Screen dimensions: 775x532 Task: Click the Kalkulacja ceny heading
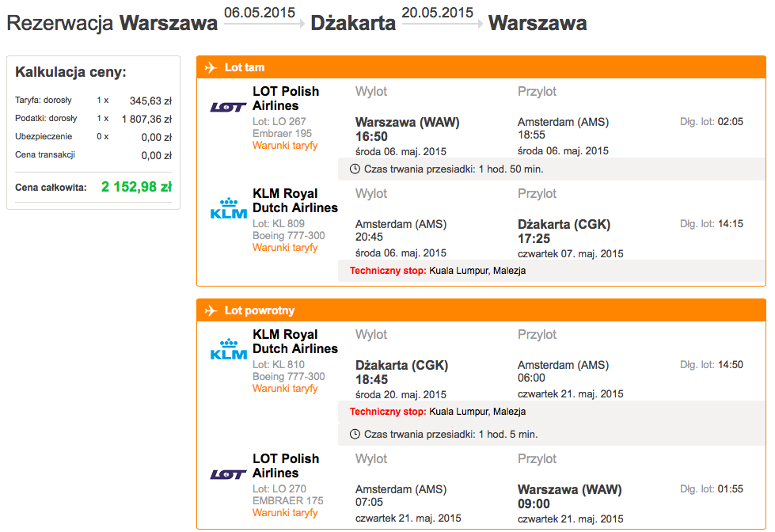pyautogui.click(x=70, y=72)
